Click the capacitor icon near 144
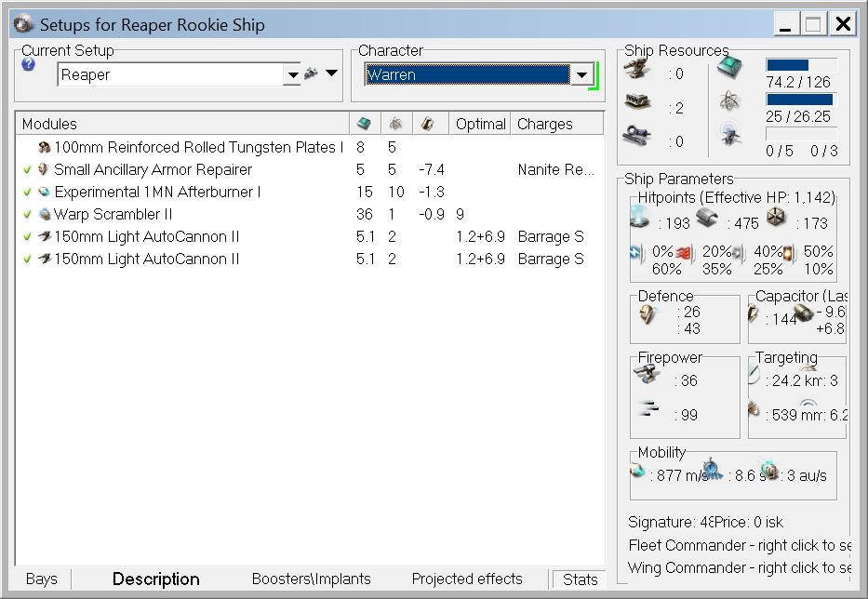This screenshot has height=599, width=868. 754,313
